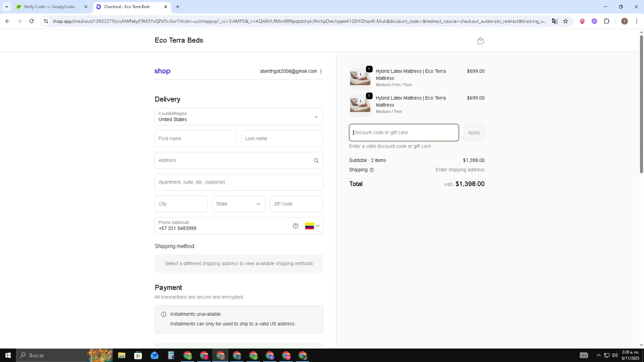Screen dimensions: 644x362
Task: Focus the First name field
Action: [195, 139]
